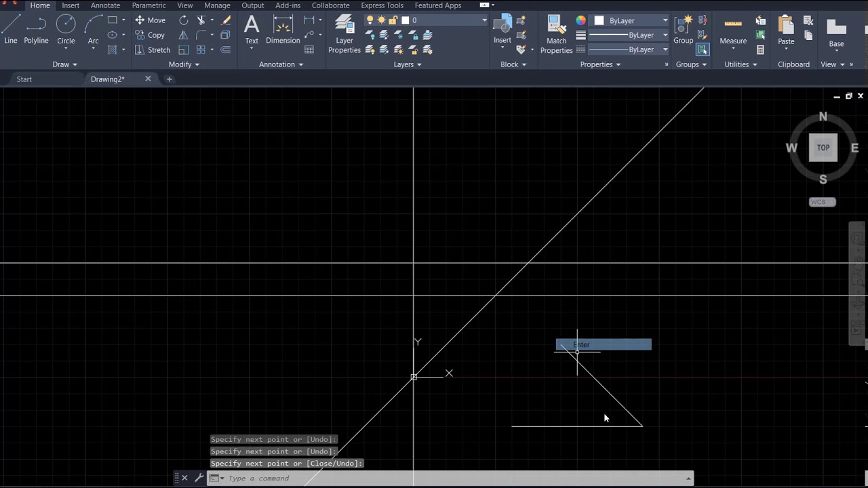Select the Offset tool icon

point(226,49)
